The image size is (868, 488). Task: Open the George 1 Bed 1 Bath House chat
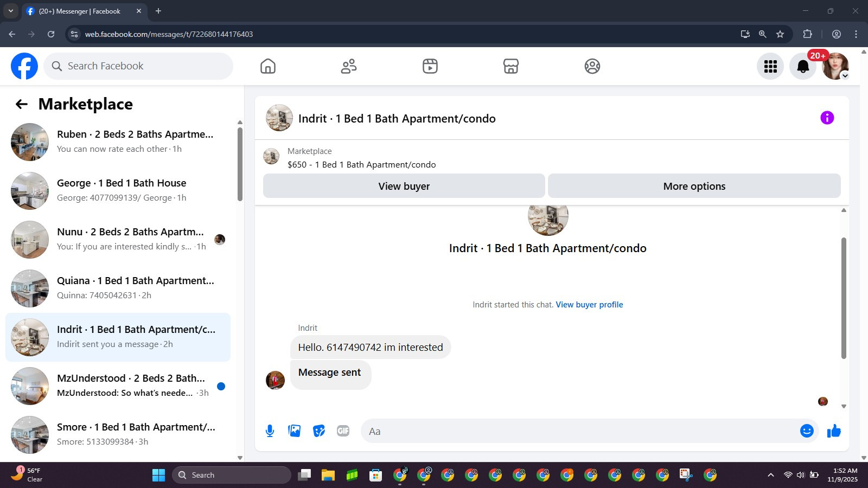[118, 191]
